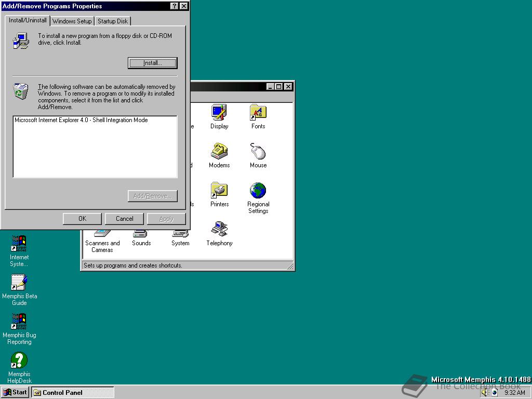Switch to the Windows Setup tab

click(72, 21)
